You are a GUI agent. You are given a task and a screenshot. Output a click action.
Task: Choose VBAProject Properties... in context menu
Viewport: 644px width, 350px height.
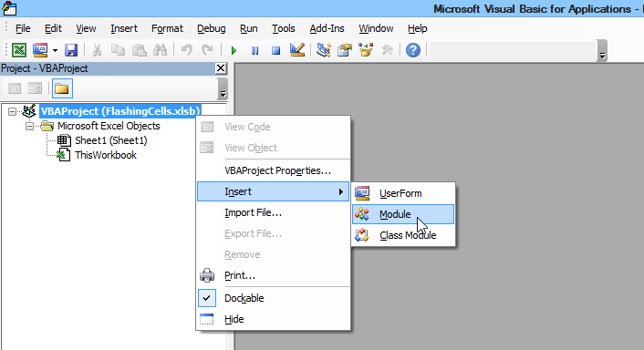click(x=273, y=170)
